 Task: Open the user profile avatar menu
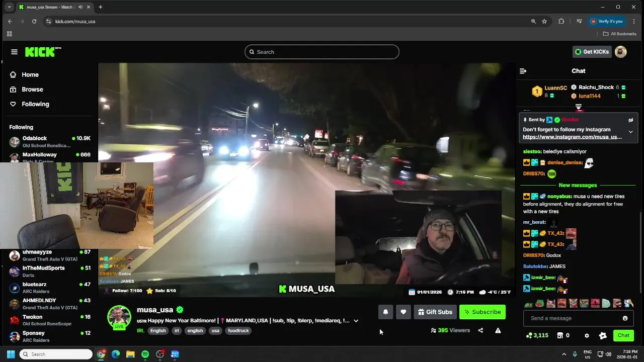point(621,52)
